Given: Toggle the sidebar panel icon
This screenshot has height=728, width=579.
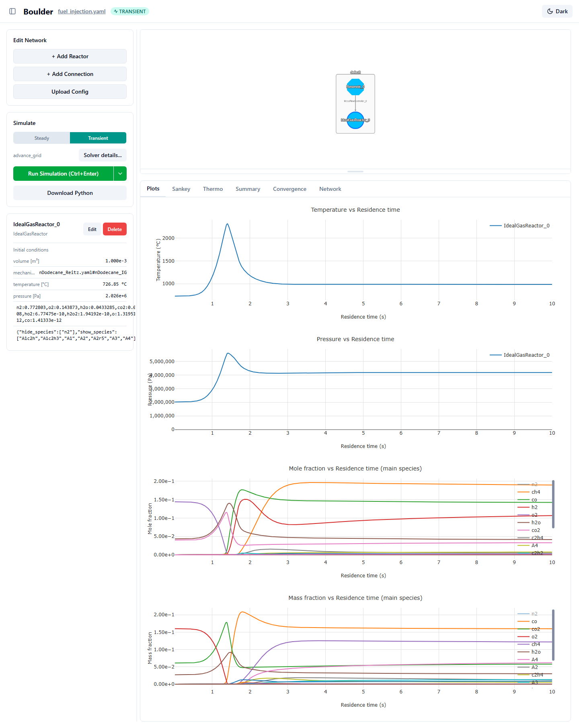Looking at the screenshot, I should 12,11.
